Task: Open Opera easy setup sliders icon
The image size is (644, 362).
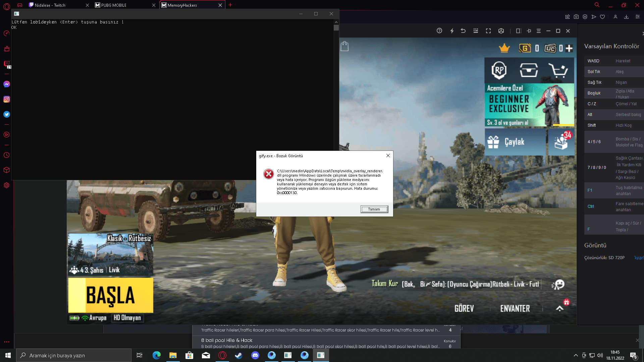Action: click(638, 17)
